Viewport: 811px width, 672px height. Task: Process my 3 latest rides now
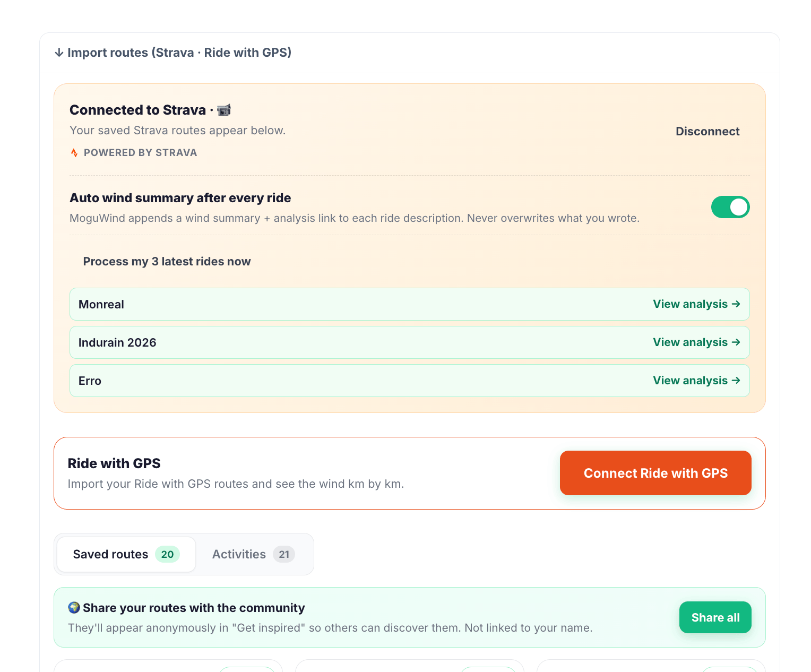point(167,262)
